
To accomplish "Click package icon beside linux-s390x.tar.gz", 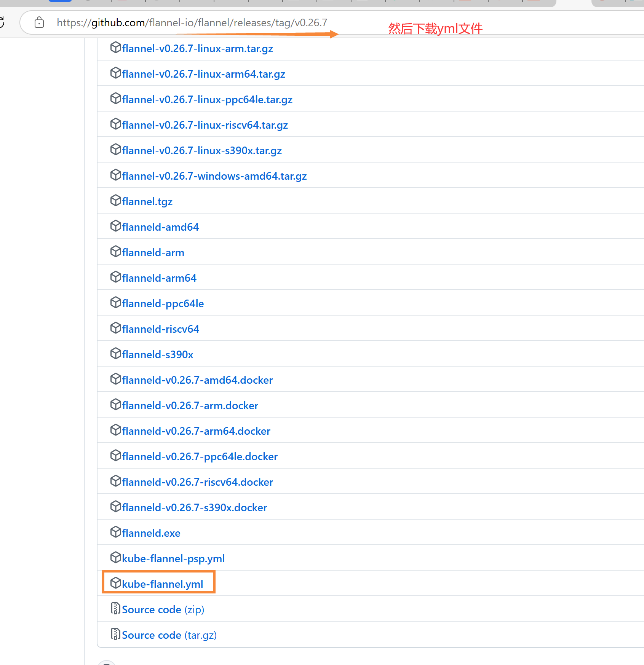I will point(115,149).
